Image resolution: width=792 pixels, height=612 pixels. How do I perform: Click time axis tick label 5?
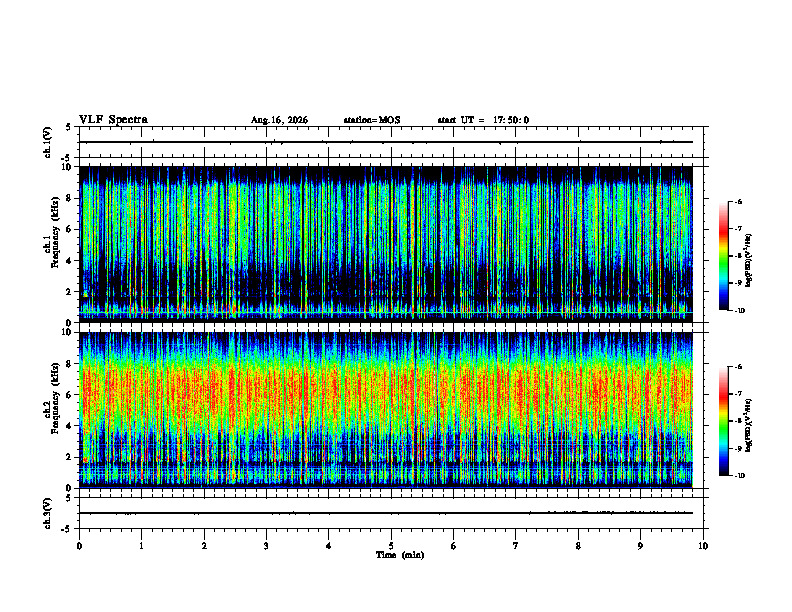[391, 546]
